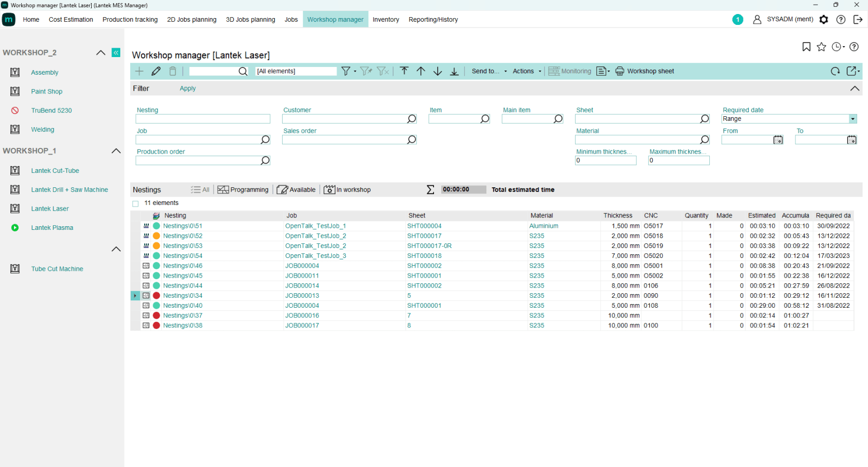Open the settings gear icon
Viewport: 868px width, 467px height.
tap(824, 20)
